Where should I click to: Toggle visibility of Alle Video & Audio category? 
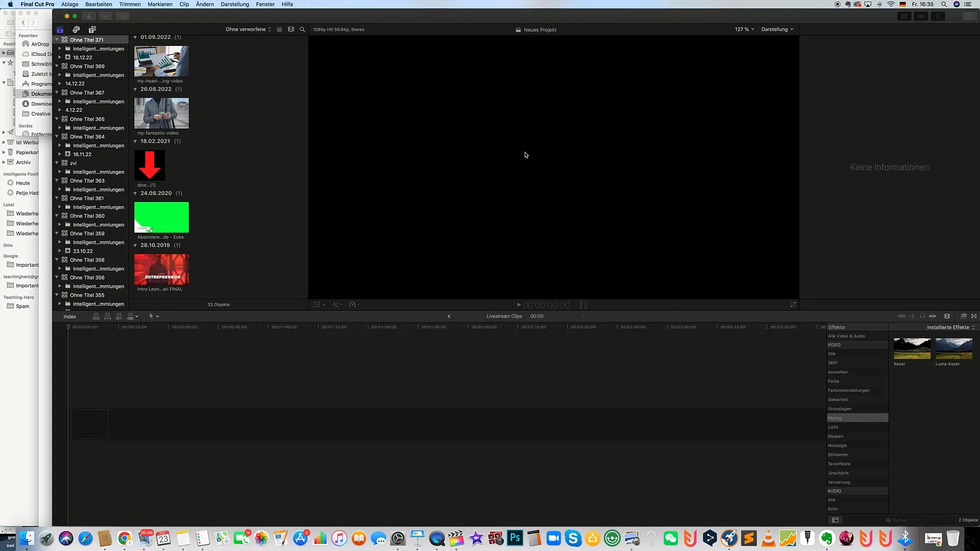[x=847, y=336]
